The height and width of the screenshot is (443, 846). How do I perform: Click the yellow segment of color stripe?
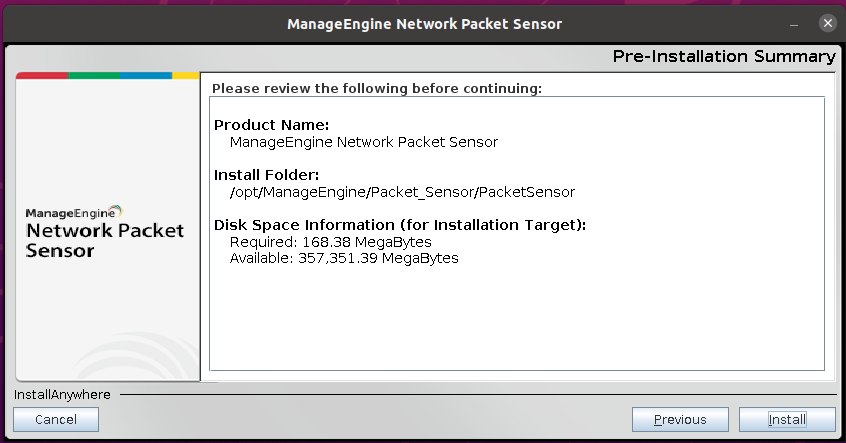(x=186, y=75)
